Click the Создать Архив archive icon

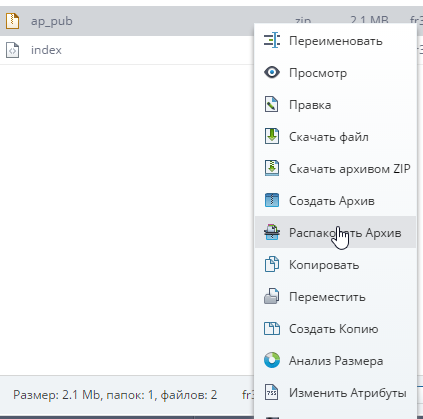272,200
